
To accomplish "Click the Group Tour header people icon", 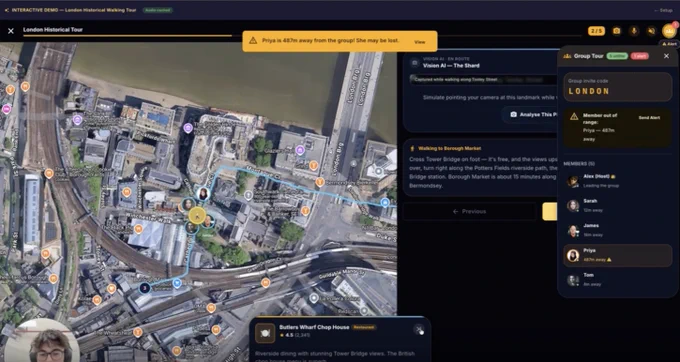I will click(567, 56).
